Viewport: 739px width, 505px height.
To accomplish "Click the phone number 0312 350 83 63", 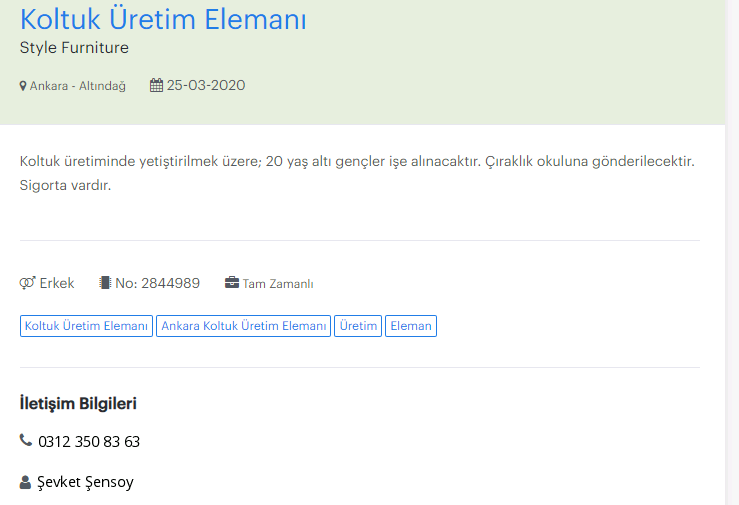I will pyautogui.click(x=89, y=442).
